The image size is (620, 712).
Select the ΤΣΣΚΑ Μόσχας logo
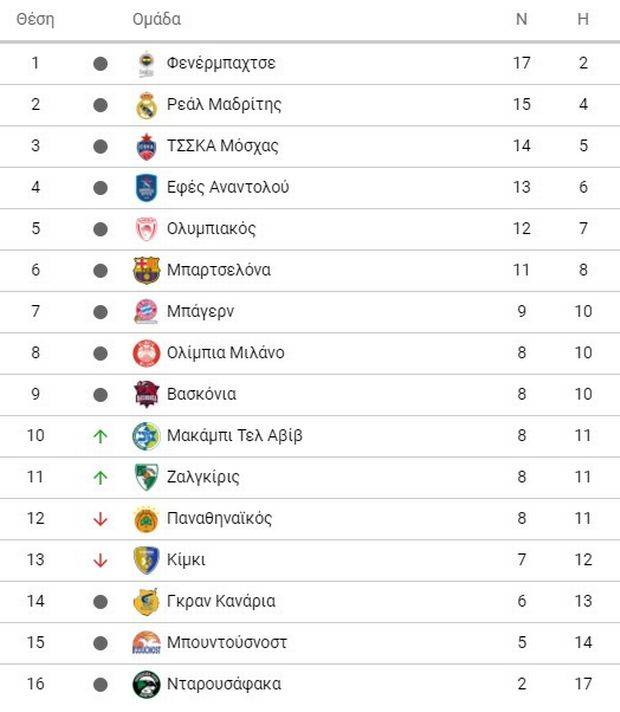(x=146, y=147)
